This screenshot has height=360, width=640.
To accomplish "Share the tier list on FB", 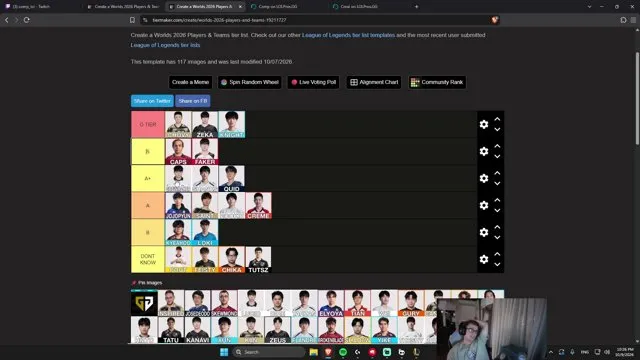I will click(193, 101).
